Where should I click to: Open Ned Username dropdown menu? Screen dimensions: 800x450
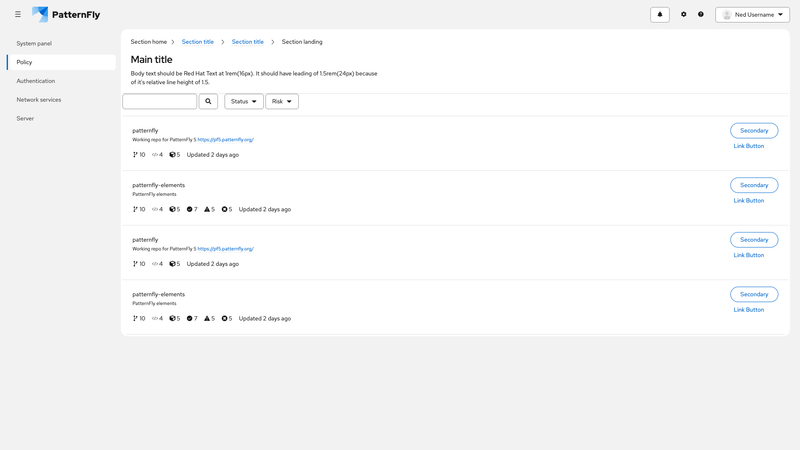[x=752, y=15]
